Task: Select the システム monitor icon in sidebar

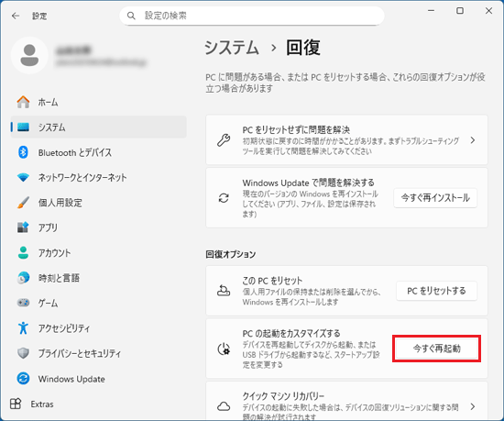Action: click(x=23, y=127)
